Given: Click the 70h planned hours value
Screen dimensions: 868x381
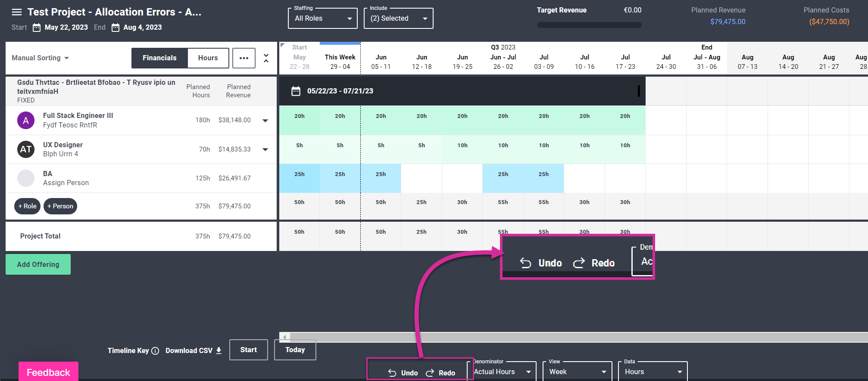Looking at the screenshot, I should [x=204, y=149].
